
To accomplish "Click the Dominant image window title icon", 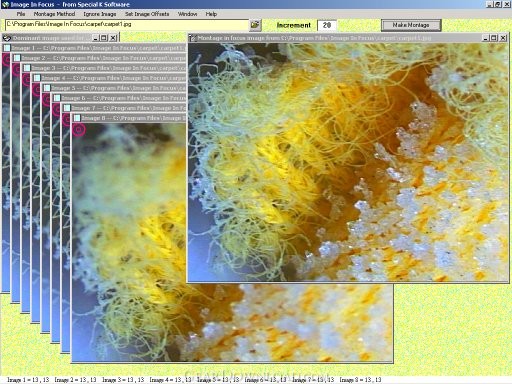I will pos(7,38).
